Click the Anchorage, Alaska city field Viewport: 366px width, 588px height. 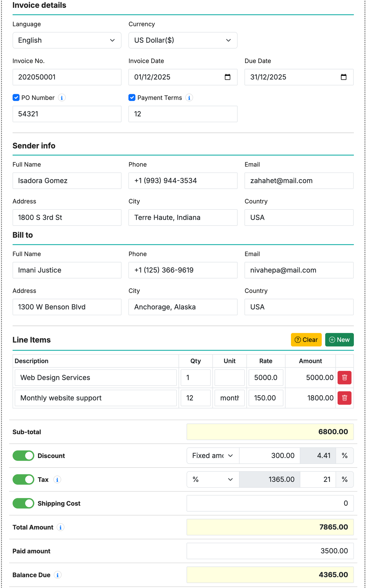183,307
